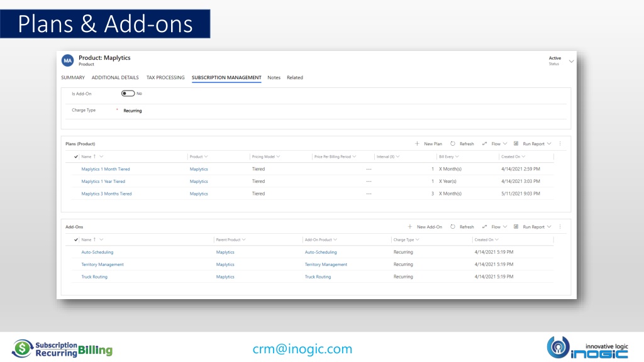Viewport: 644px width, 362px height.
Task: Open the Related tab
Action: click(295, 77)
